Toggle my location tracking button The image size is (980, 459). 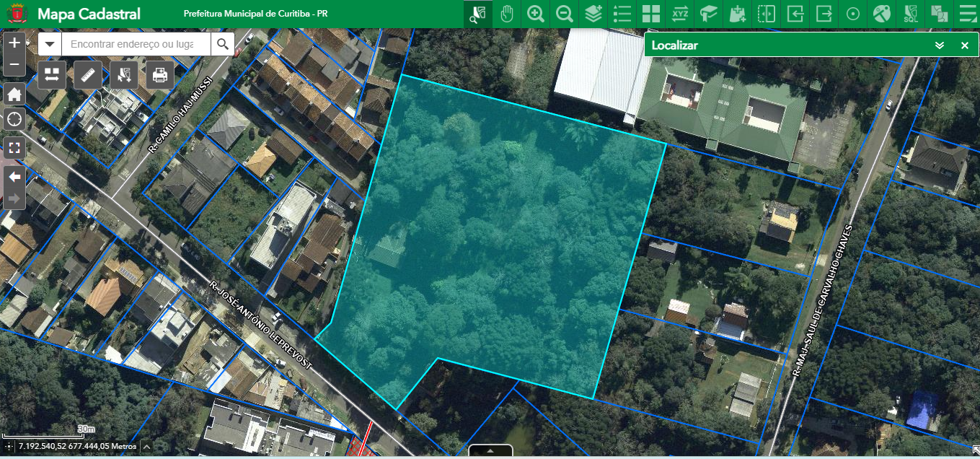click(14, 120)
